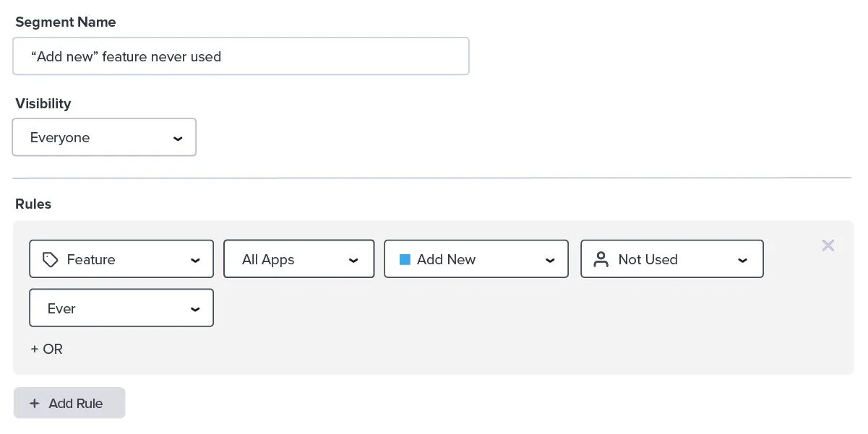Open the Visibility dropdown showing Everyone
Image resolution: width=868 pixels, height=434 pixels.
tap(104, 138)
